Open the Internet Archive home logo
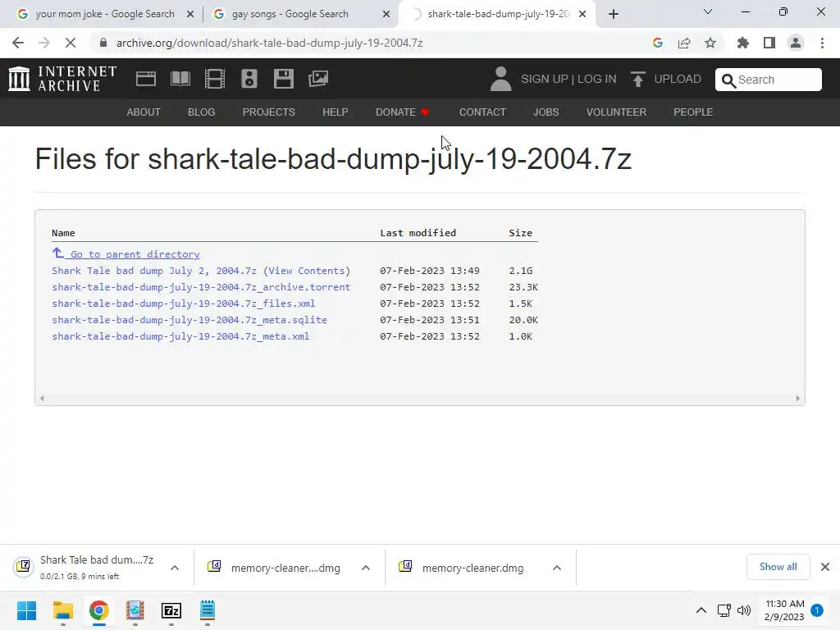Viewport: 840px width, 630px height. (62, 79)
